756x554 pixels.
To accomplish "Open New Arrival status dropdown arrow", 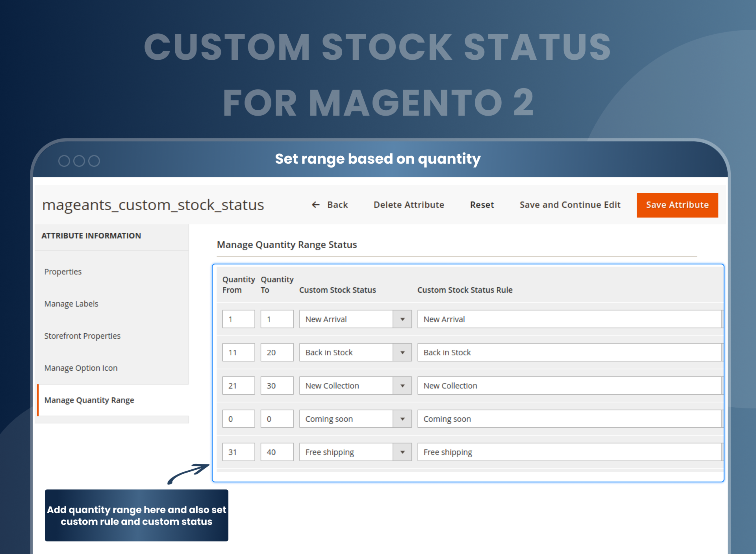I will (402, 319).
